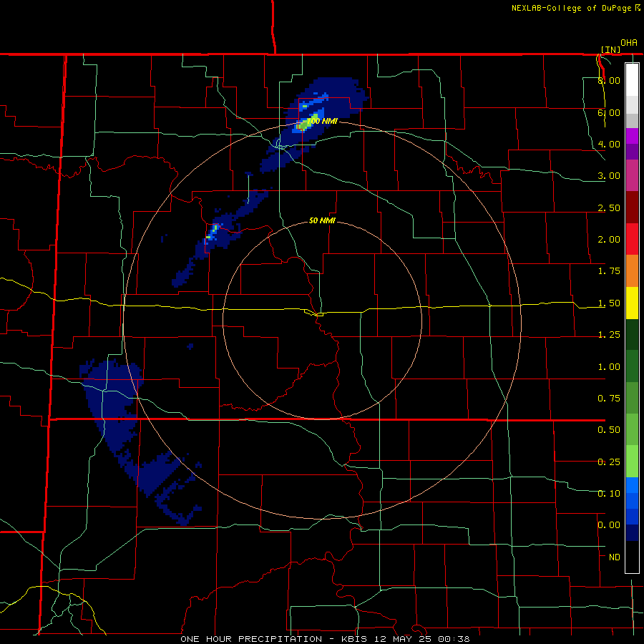Select the dark red legend swatch
The width and height of the screenshot is (644, 644).
click(x=632, y=208)
